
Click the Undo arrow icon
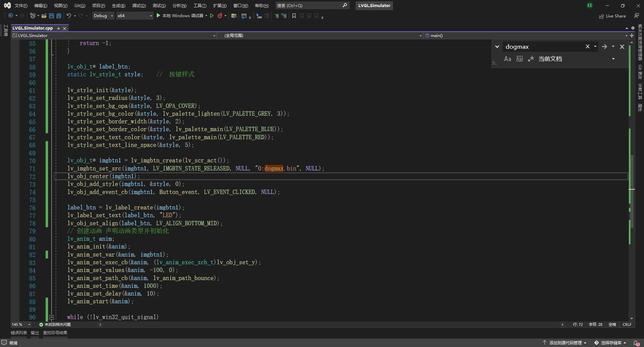point(69,16)
